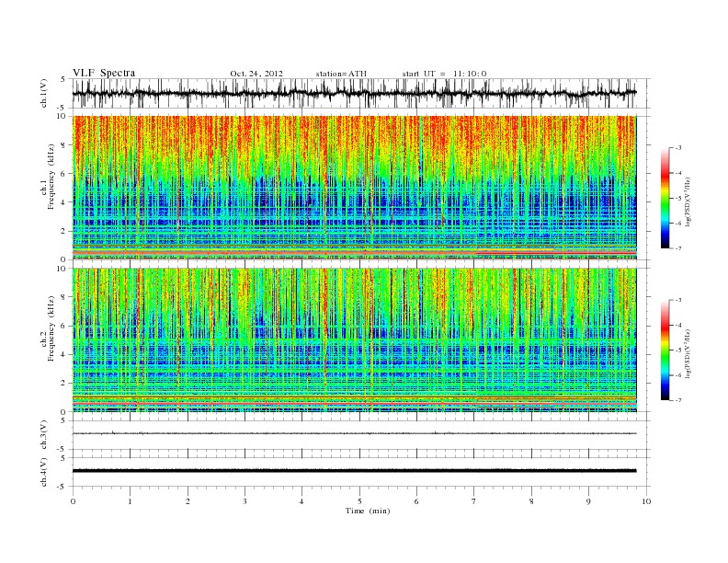The image size is (728, 563).
Task: Click time axis tick label '7'
Action: coord(474,501)
